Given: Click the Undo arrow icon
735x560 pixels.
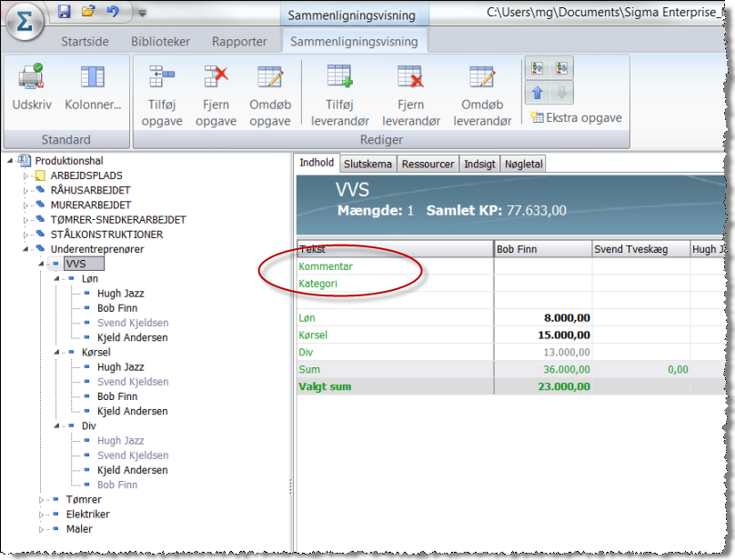Looking at the screenshot, I should (x=113, y=11).
